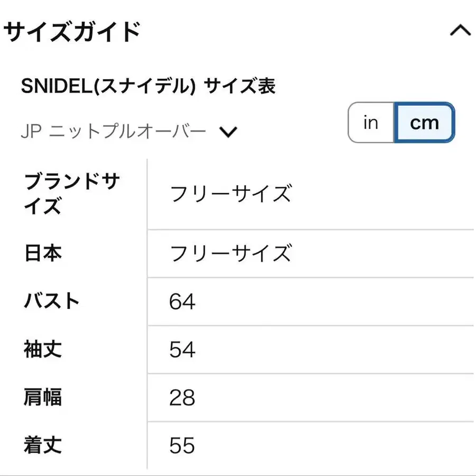Click the SNIDEL(スナイデル) サイズ表 title

[x=148, y=86]
